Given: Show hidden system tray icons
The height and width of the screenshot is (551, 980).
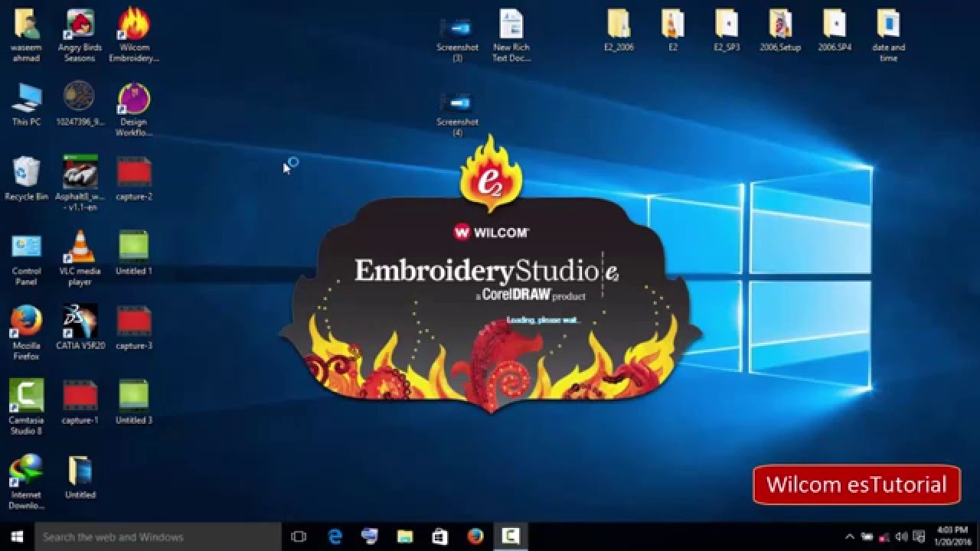Looking at the screenshot, I should [x=850, y=536].
